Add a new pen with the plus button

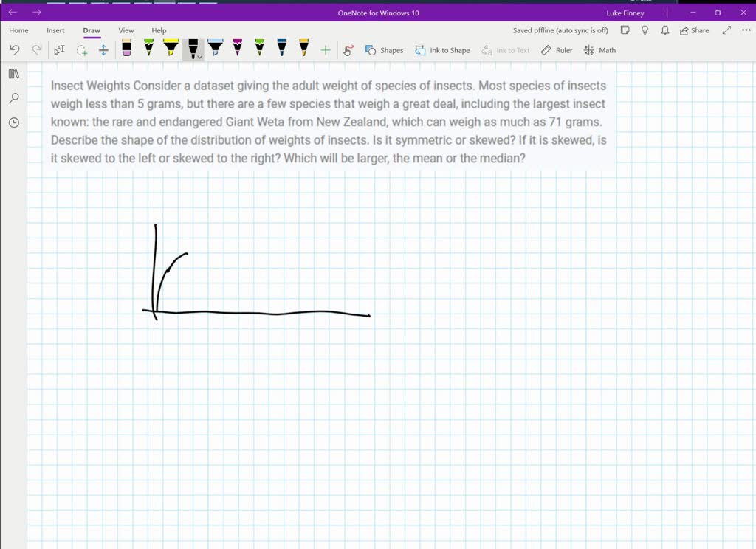point(325,49)
